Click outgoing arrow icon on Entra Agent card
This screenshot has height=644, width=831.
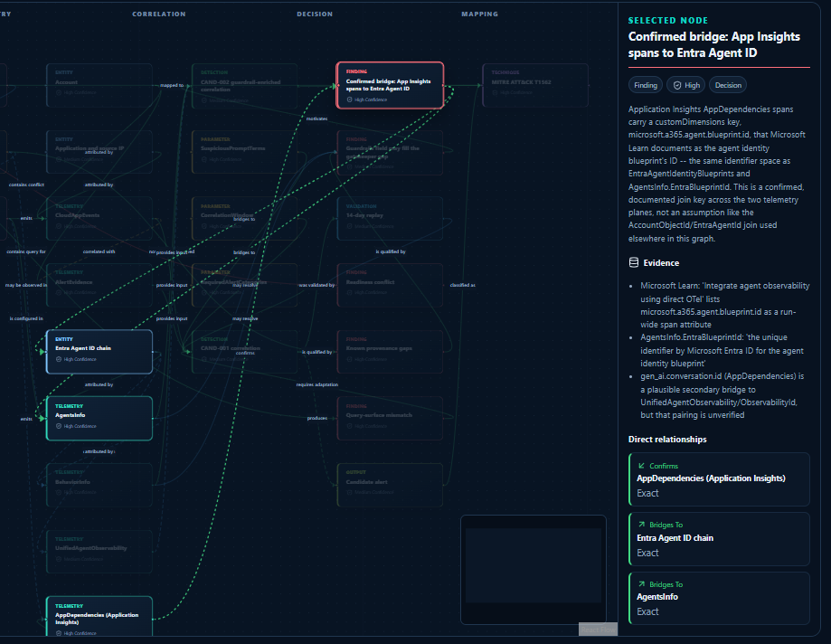coord(641,525)
